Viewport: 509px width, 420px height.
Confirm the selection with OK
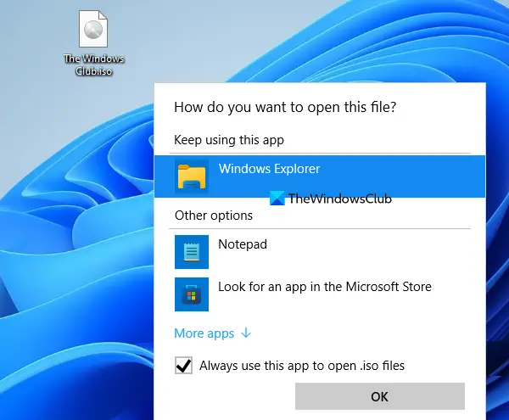pos(380,396)
